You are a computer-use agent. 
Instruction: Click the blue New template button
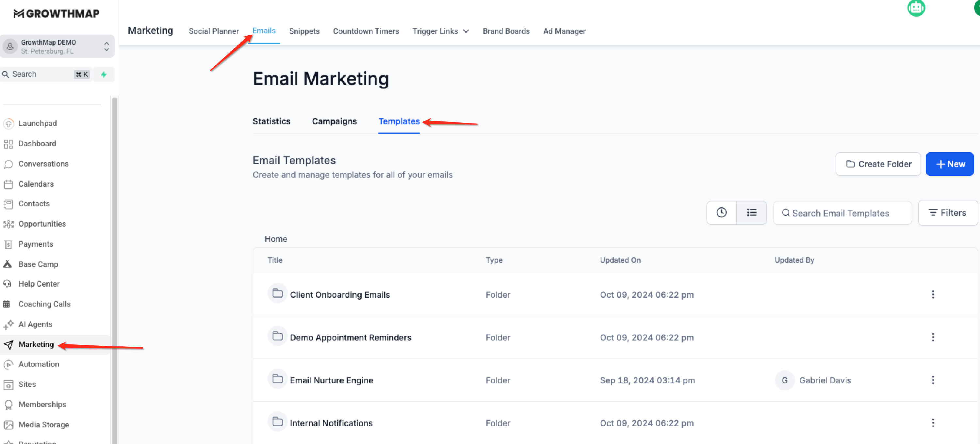click(x=949, y=164)
